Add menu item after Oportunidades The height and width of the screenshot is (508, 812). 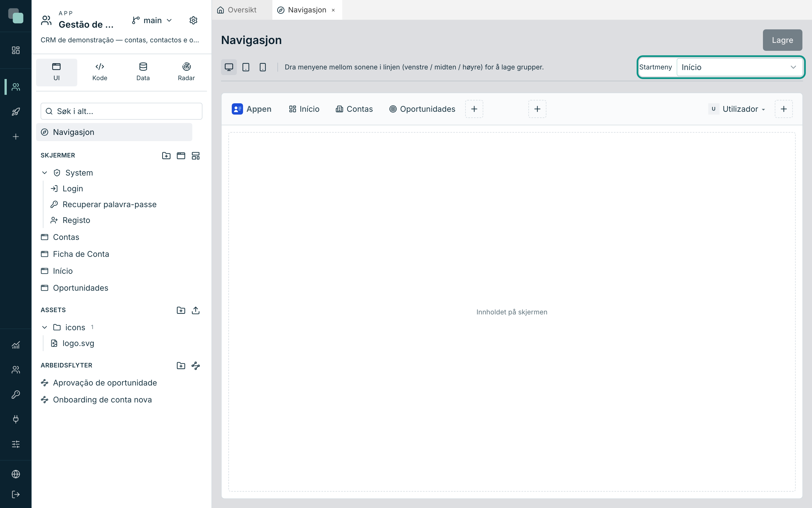pyautogui.click(x=474, y=109)
